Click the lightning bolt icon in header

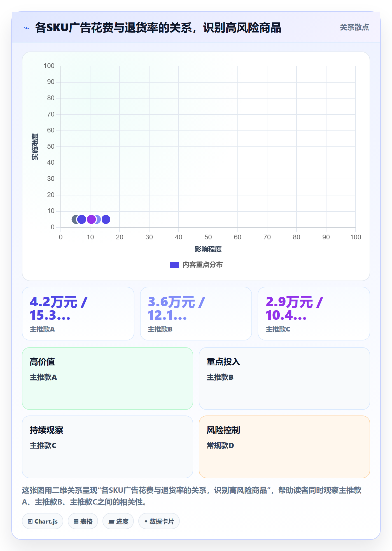pos(27,28)
